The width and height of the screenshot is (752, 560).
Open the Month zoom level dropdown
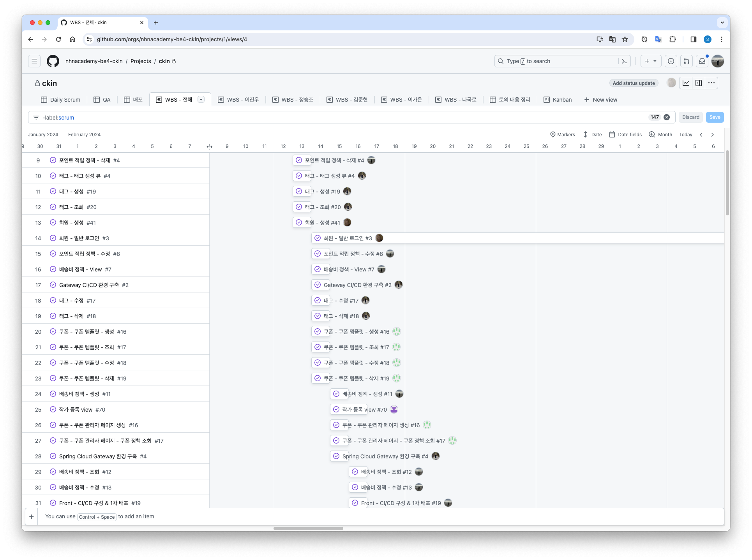660,135
